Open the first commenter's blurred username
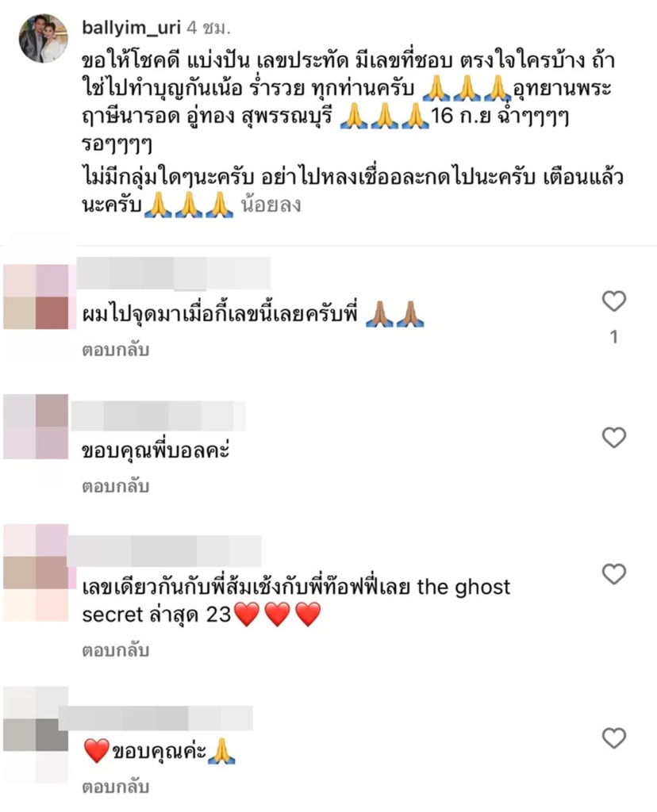Image resolution: width=657 pixels, height=812 pixels. (174, 273)
